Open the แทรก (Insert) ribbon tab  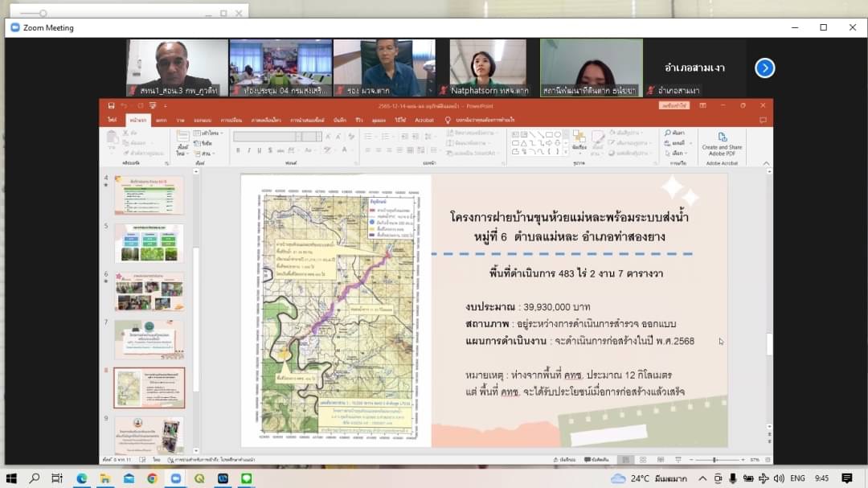pyautogui.click(x=161, y=120)
